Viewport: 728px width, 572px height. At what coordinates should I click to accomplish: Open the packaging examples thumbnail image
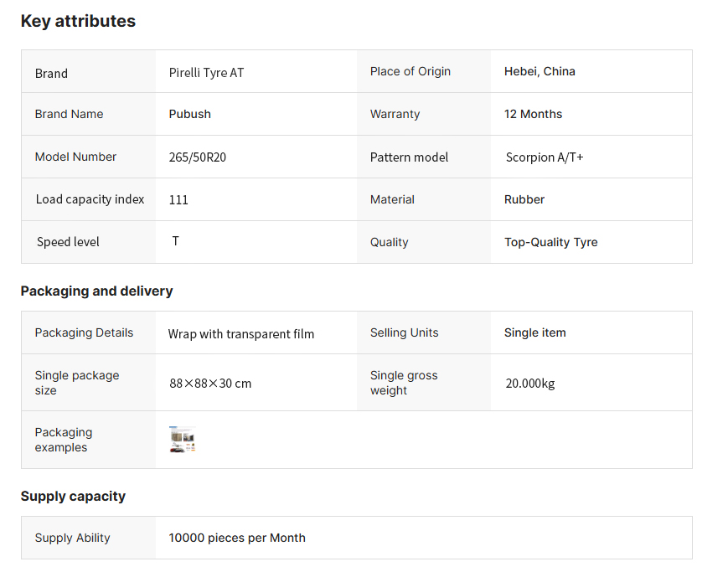click(182, 440)
